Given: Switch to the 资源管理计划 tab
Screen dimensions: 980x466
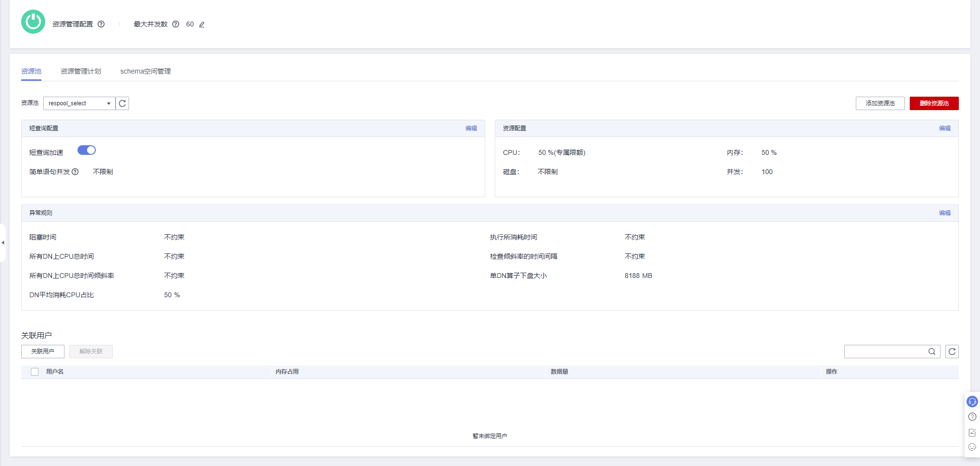Looking at the screenshot, I should [81, 71].
